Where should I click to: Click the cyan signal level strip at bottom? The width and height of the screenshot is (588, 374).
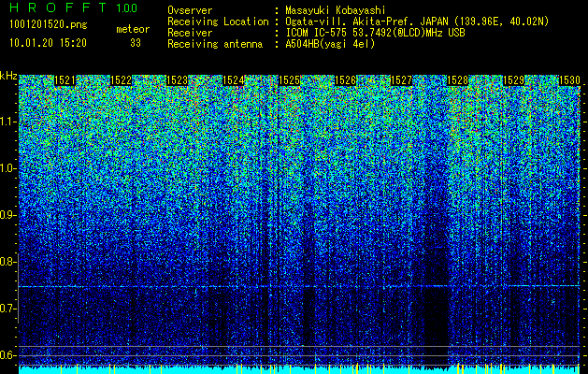pos(299,370)
